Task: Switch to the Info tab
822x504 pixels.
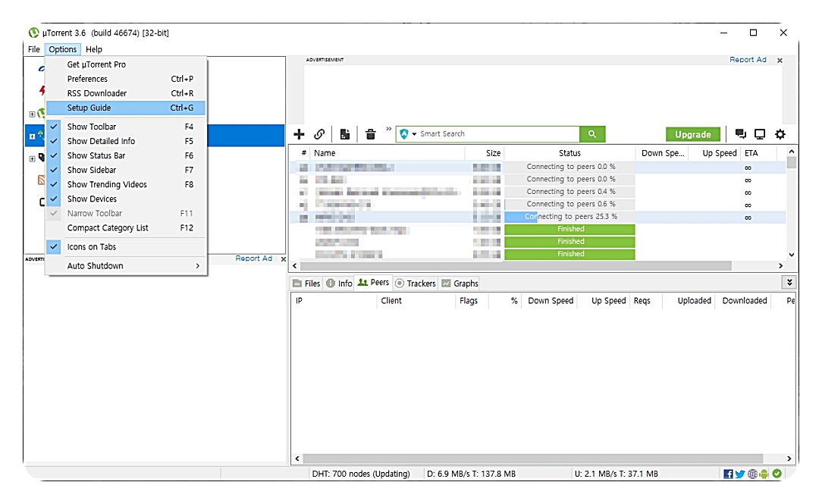Action: (x=339, y=283)
